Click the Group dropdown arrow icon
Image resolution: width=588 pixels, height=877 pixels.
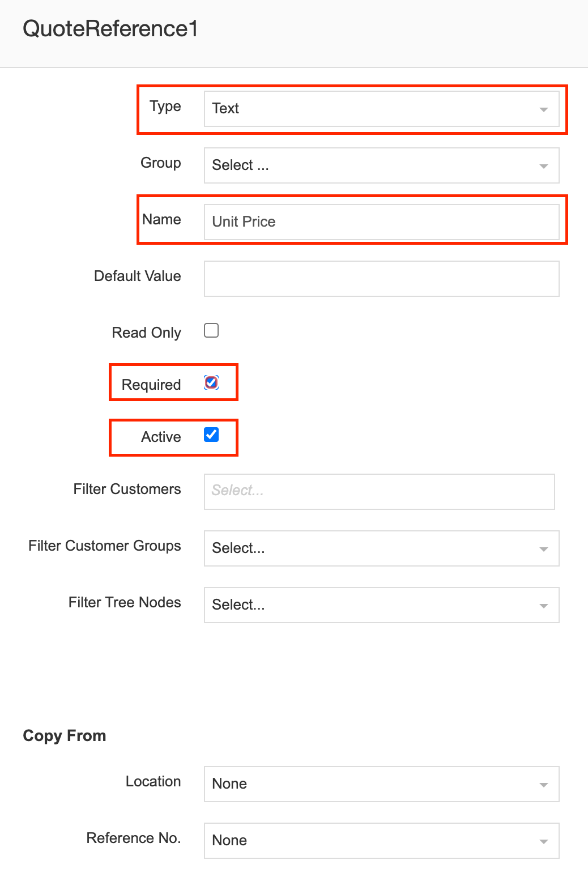click(544, 166)
